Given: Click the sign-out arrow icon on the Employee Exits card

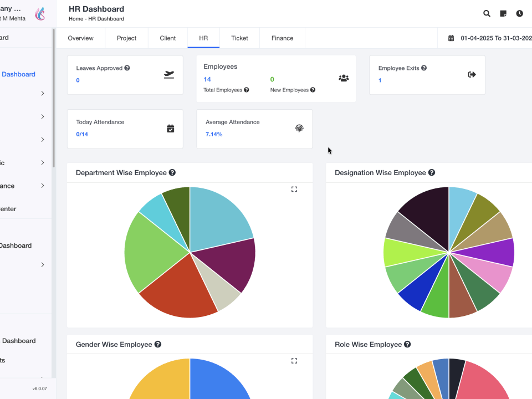Looking at the screenshot, I should 472,74.
